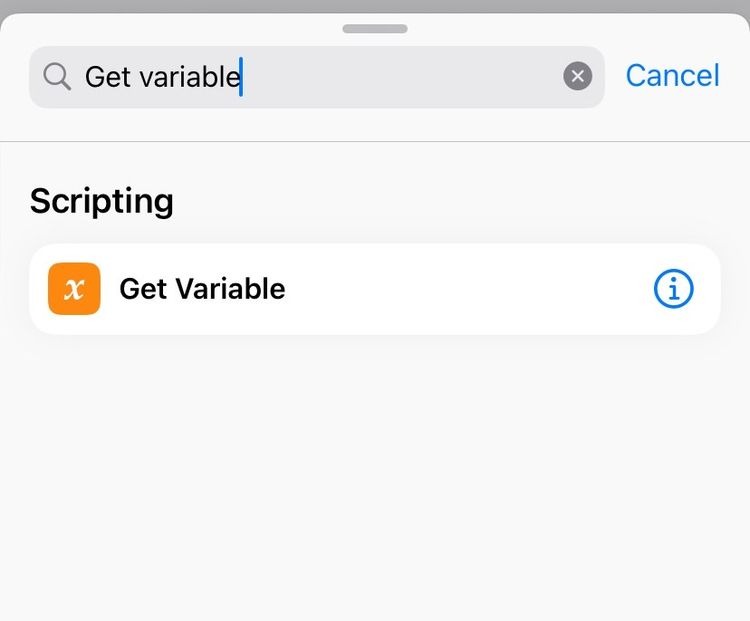Open info for the Get Variable action
Image resolution: width=750 pixels, height=621 pixels.
(673, 288)
